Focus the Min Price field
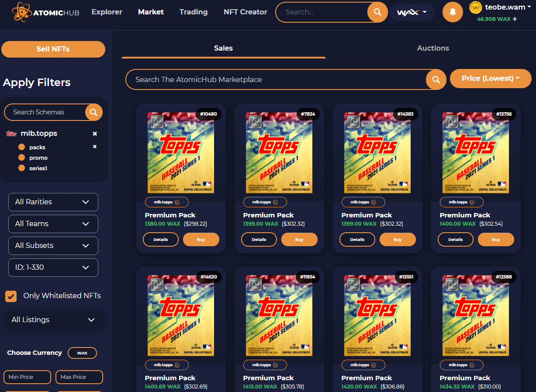 click(x=27, y=377)
